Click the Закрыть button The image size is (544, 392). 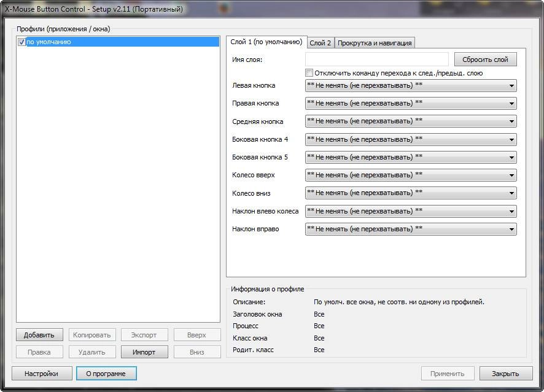[x=505, y=374]
